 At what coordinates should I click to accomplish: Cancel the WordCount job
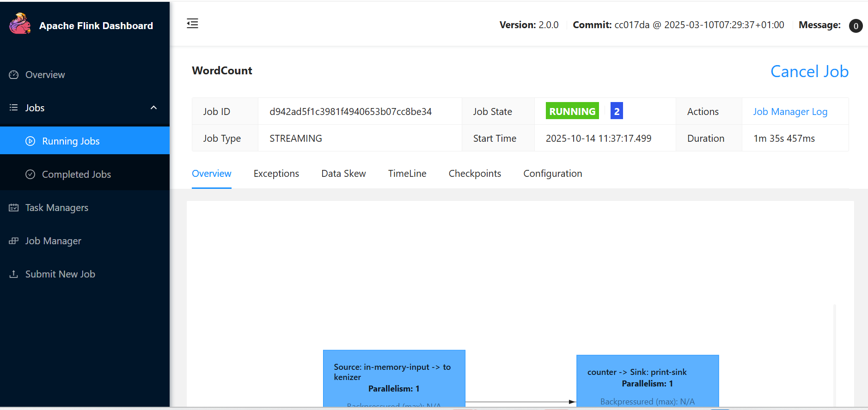pyautogui.click(x=809, y=72)
